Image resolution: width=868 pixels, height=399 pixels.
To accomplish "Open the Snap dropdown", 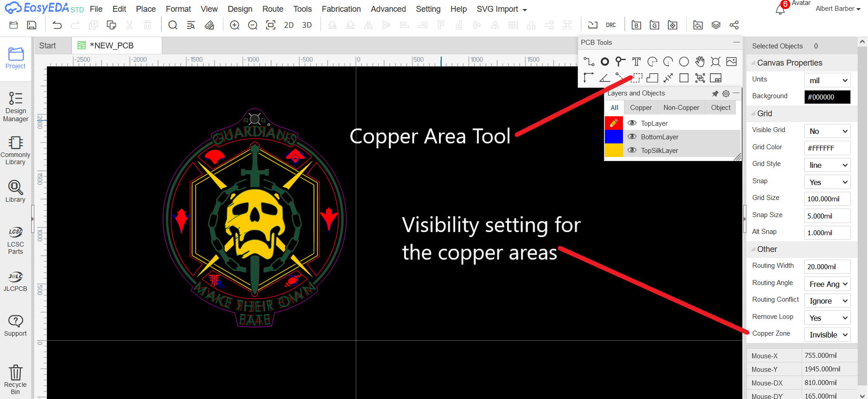I will (x=827, y=182).
